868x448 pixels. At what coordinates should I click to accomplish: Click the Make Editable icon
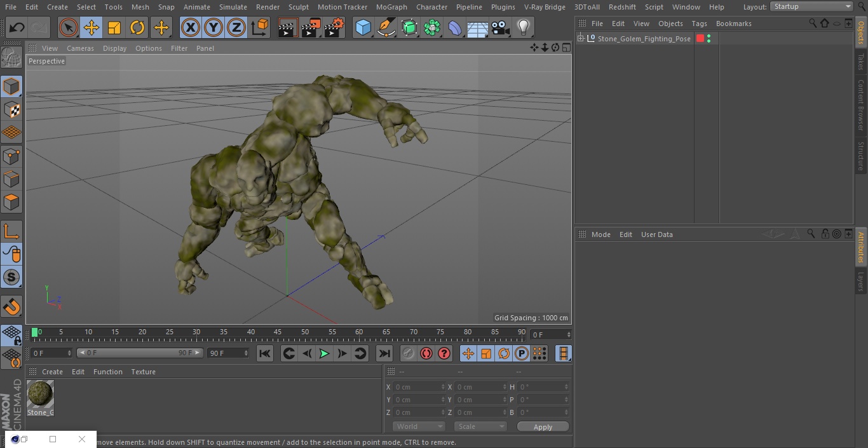pyautogui.click(x=11, y=58)
